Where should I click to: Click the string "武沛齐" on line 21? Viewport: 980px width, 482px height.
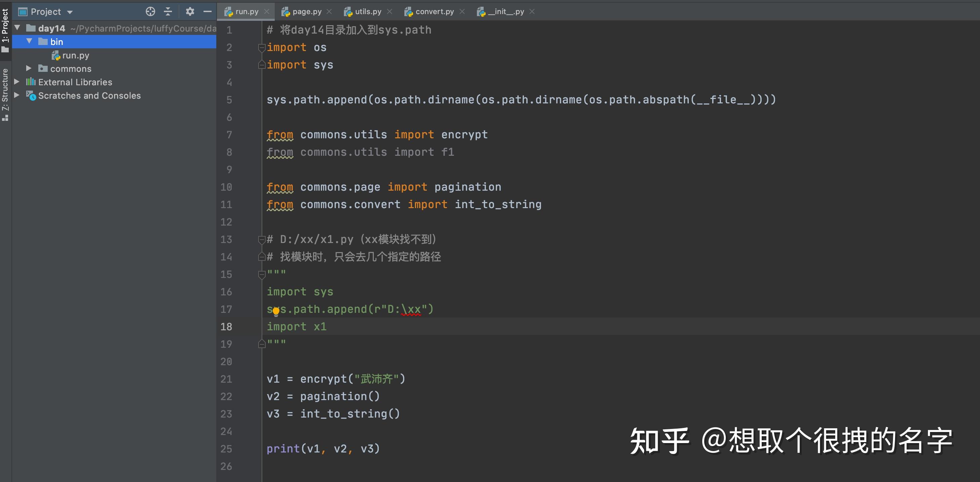[x=376, y=379]
